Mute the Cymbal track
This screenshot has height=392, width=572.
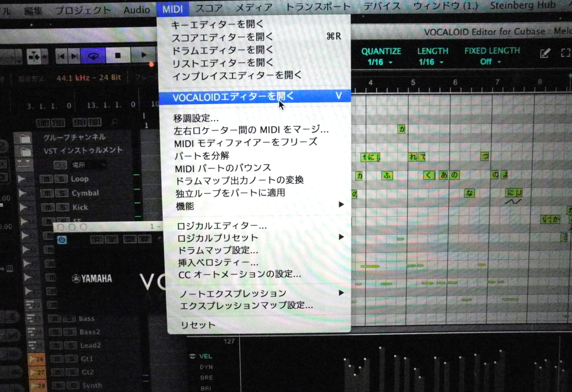point(47,194)
